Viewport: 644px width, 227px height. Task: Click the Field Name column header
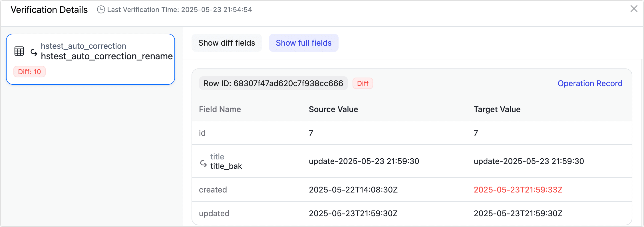(220, 109)
